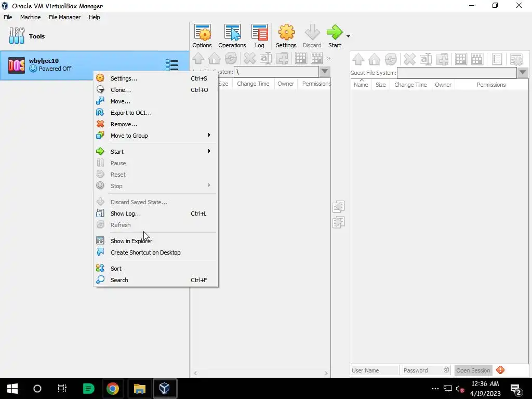Copy selected files from guest to host
This screenshot has height=399, width=532.
tap(339, 206)
